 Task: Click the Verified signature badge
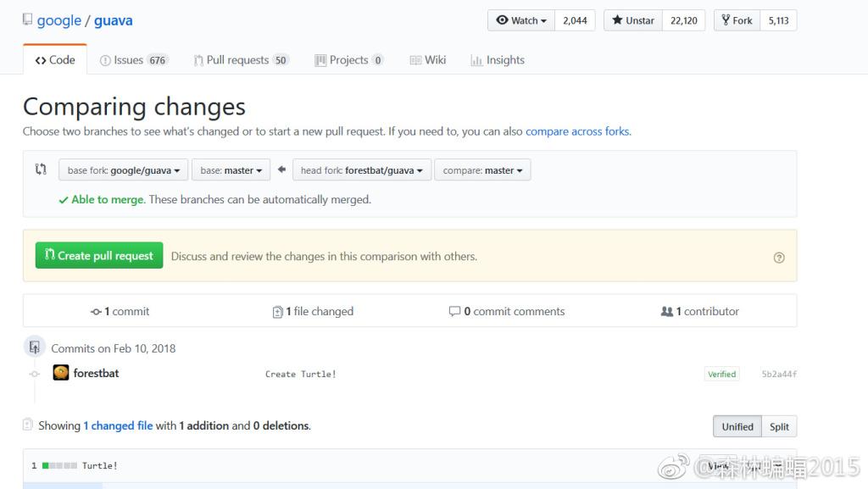[721, 374]
